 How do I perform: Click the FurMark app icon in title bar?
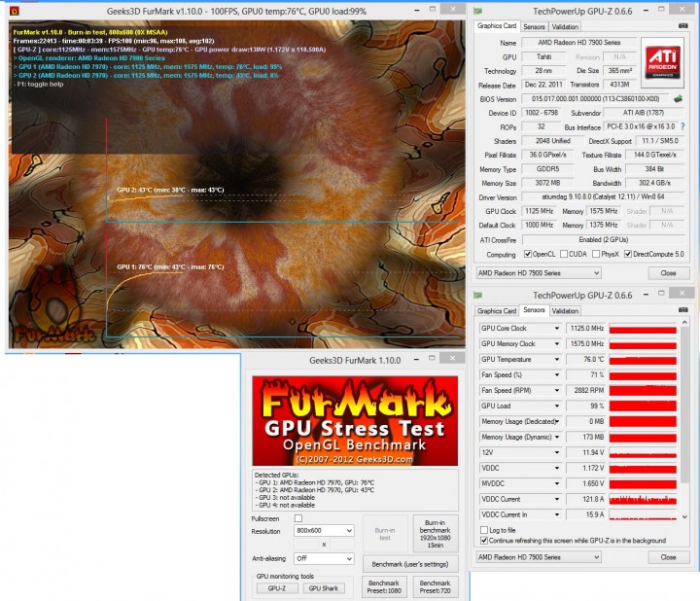click(15, 11)
